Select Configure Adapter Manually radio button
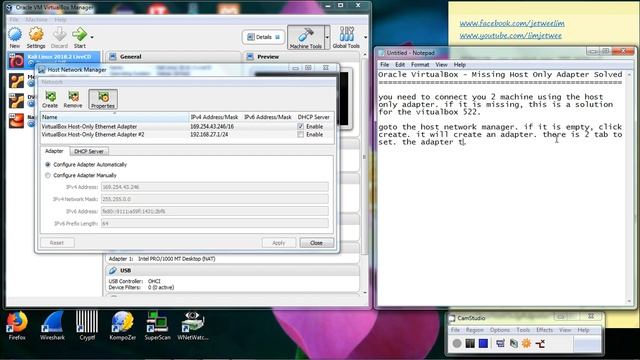 (x=48, y=175)
